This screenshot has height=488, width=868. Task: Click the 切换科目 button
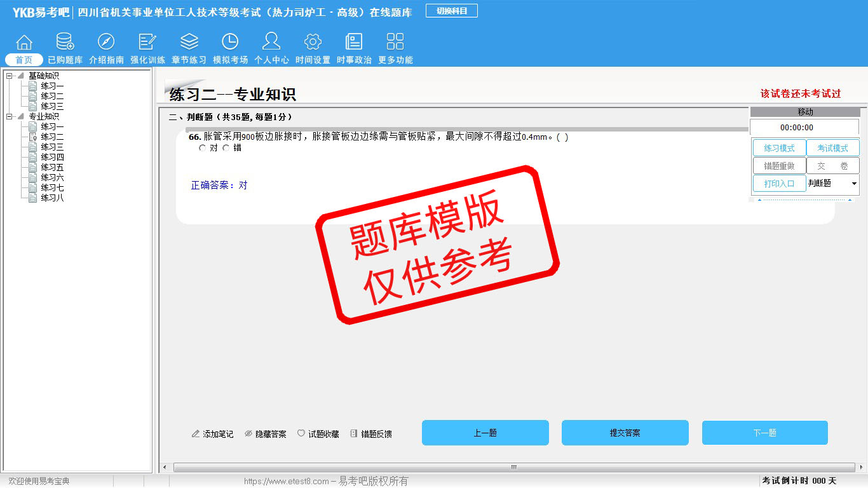pyautogui.click(x=452, y=11)
